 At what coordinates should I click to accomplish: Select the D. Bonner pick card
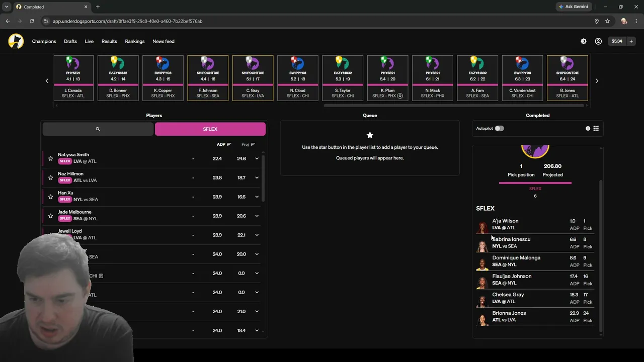118,78
